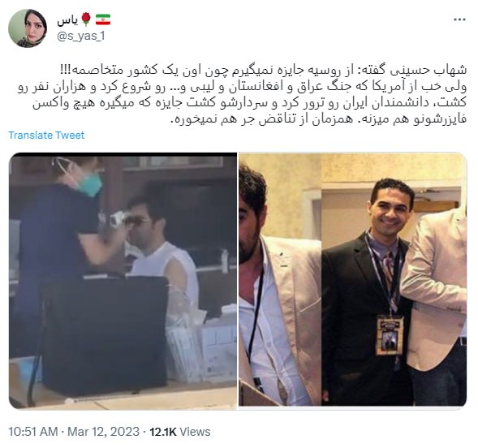Click the 10:51 AM timestamp
Image resolution: width=478 pixels, height=448 pixels.
[x=33, y=432]
